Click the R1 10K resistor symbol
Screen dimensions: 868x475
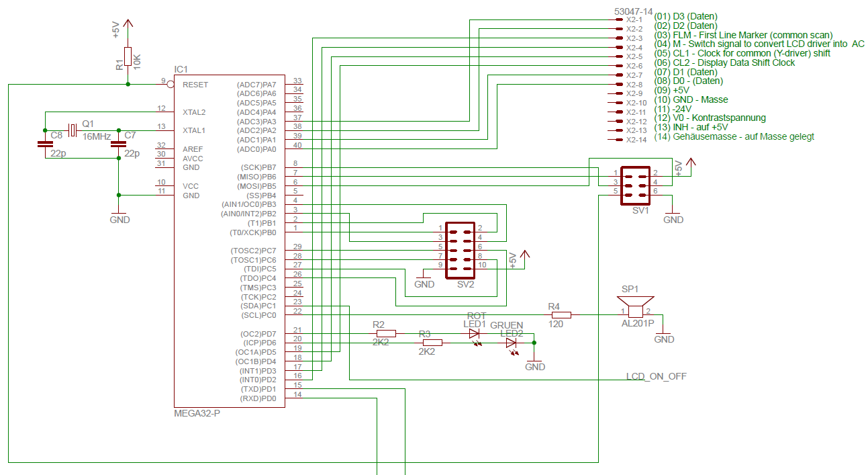[x=128, y=57]
